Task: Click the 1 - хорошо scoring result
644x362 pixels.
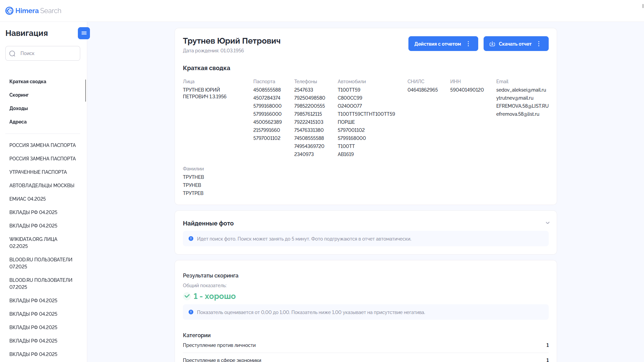Action: pos(214,296)
